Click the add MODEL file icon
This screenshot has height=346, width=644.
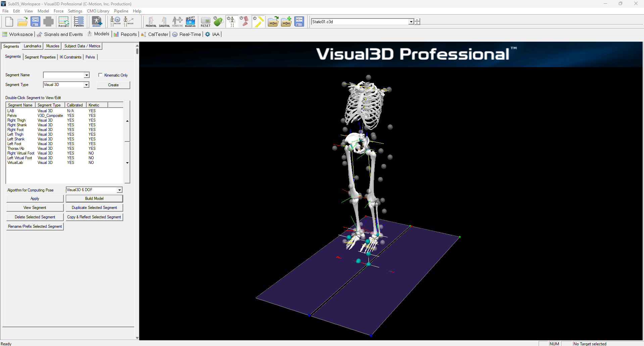tap(97, 21)
